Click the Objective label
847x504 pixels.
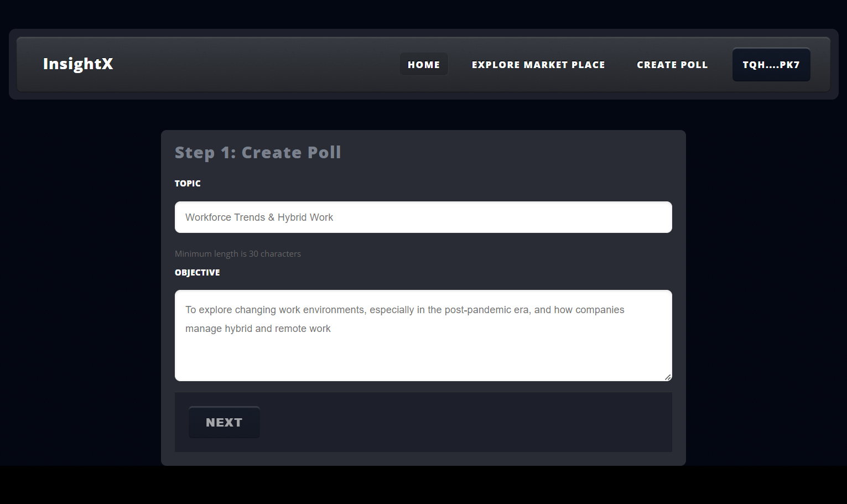198,272
